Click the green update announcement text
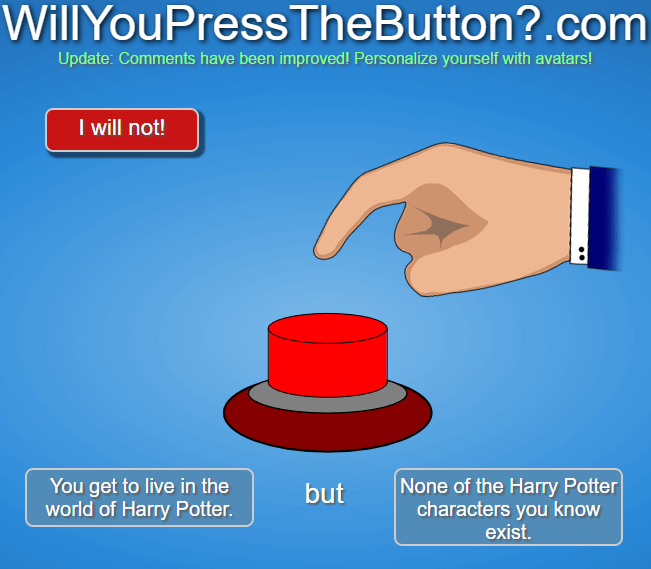Viewport: 651px width, 569px height. (325, 59)
